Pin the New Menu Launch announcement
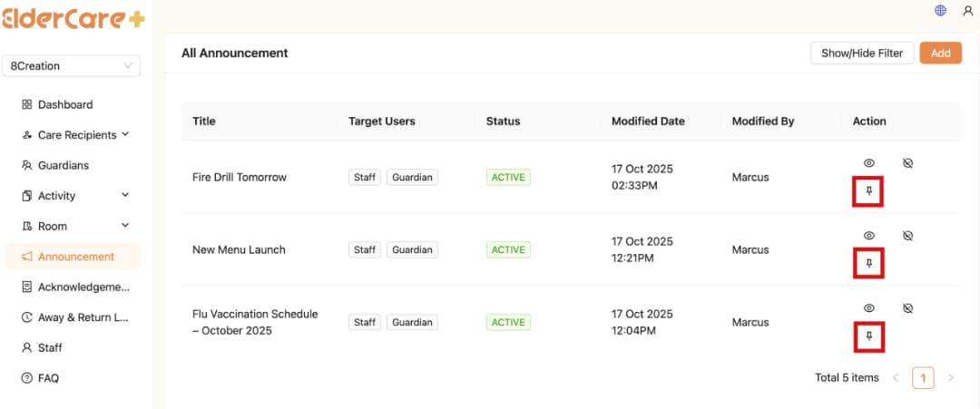 point(868,264)
